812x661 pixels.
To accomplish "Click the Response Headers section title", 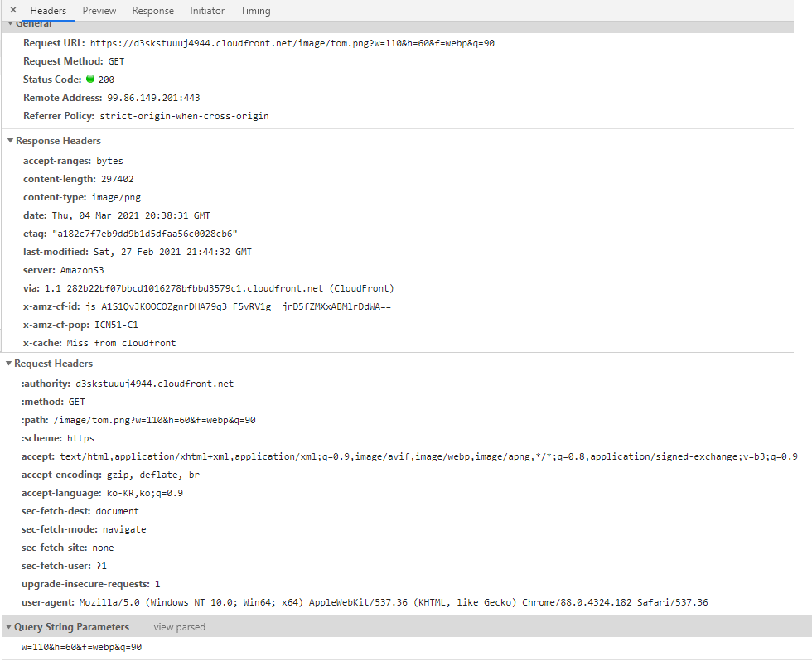I will (x=58, y=141).
